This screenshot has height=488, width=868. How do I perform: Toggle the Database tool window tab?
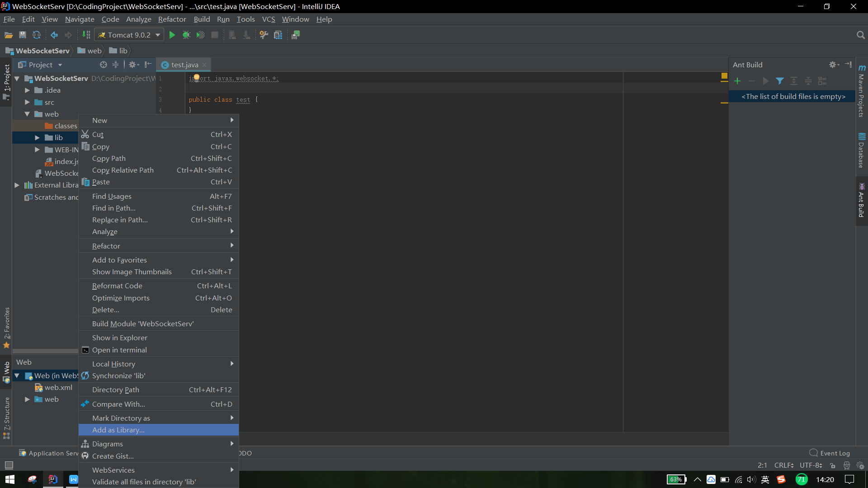point(862,151)
